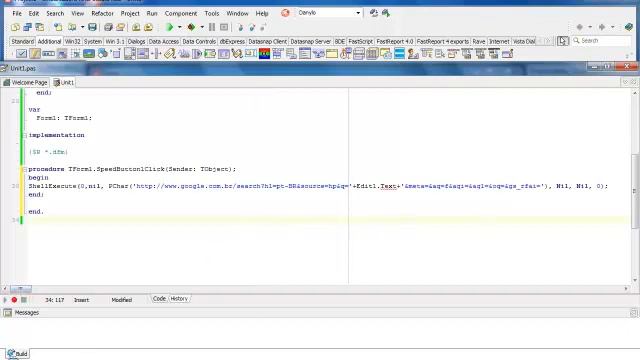Switch to the Dialogs palette tab
Screen dimensions: 640x360
[x=136, y=41]
